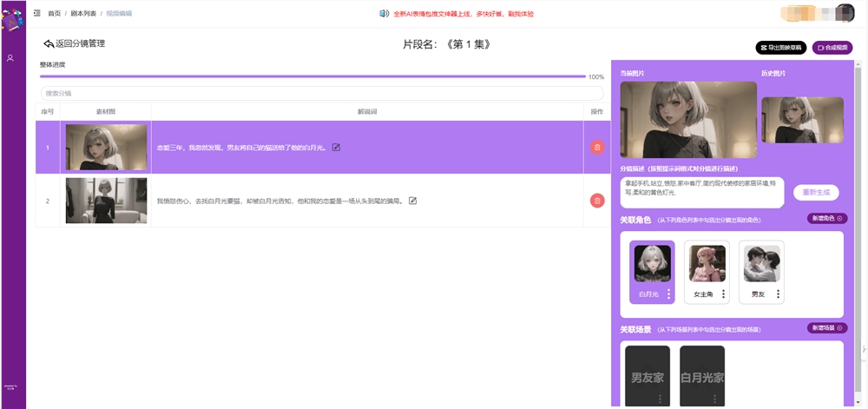Open more options for 男友家 scene

click(x=660, y=399)
